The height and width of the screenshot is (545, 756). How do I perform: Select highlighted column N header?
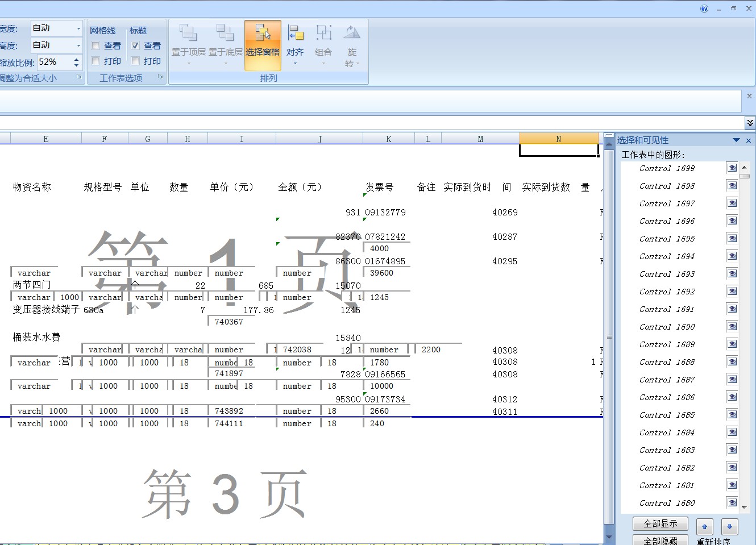click(x=559, y=139)
